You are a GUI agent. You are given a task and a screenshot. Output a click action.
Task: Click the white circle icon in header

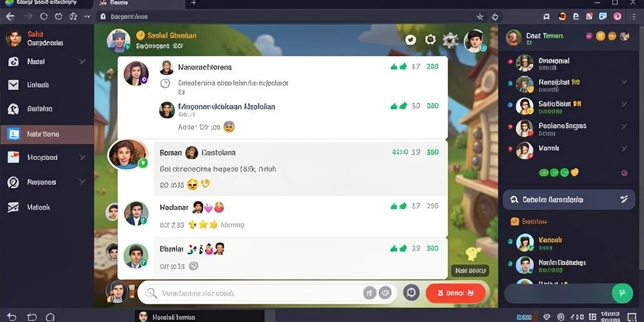coord(411,40)
